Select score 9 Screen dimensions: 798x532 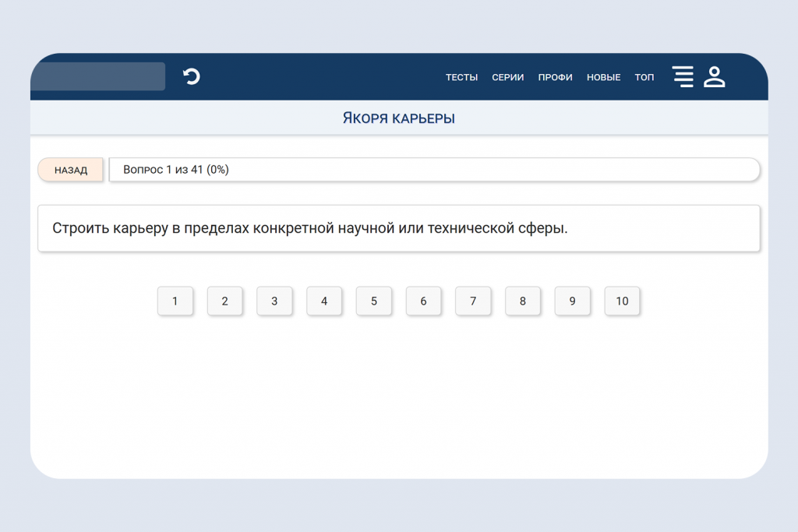point(573,301)
